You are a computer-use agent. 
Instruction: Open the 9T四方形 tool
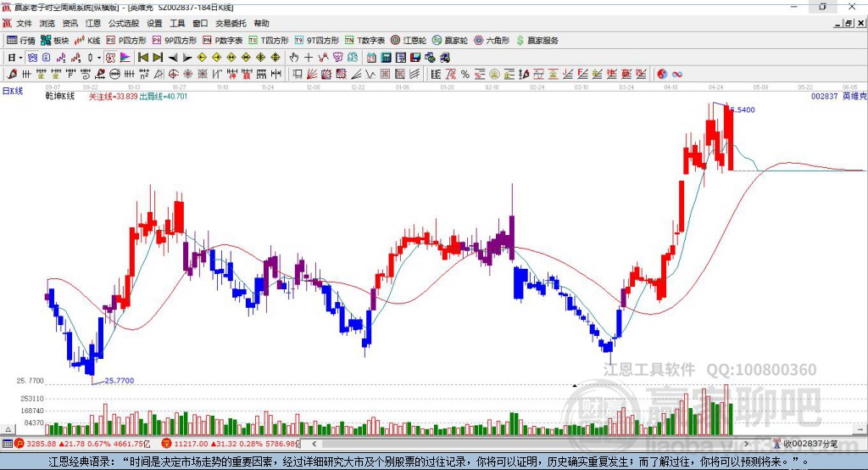pos(317,41)
